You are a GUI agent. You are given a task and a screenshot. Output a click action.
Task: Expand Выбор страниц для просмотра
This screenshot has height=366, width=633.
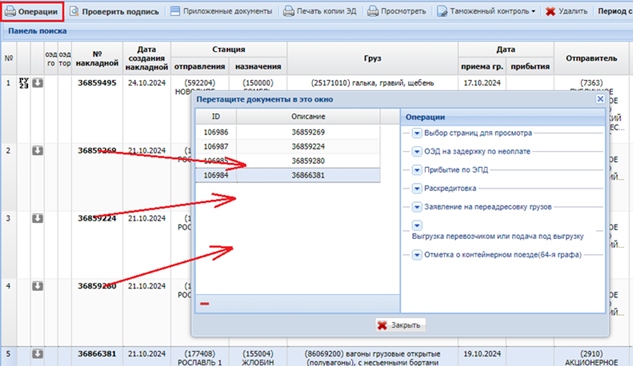pyautogui.click(x=417, y=133)
